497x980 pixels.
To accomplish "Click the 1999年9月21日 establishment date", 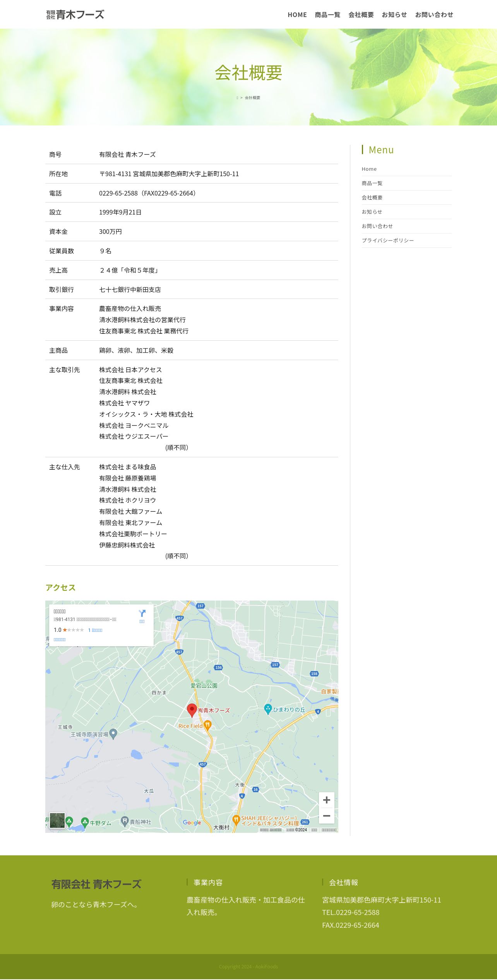I will [x=120, y=212].
